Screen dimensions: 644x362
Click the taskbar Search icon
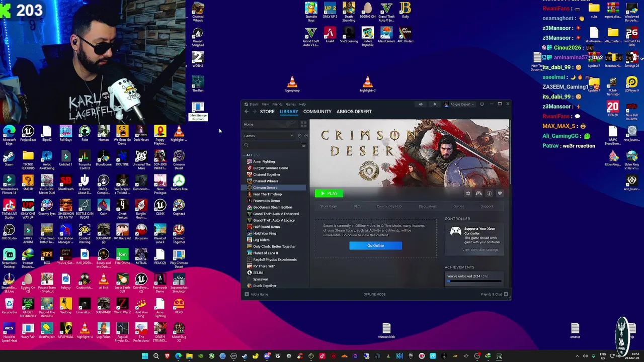156,356
